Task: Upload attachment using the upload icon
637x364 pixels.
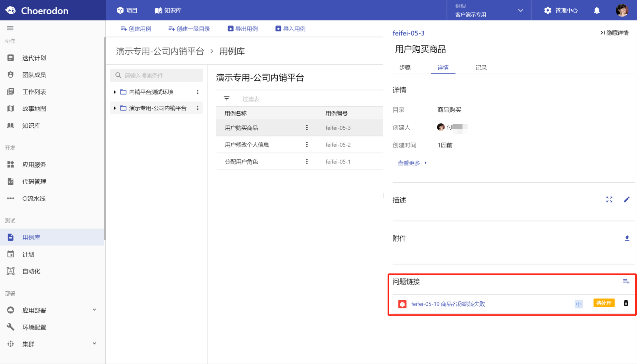Action: tap(627, 238)
